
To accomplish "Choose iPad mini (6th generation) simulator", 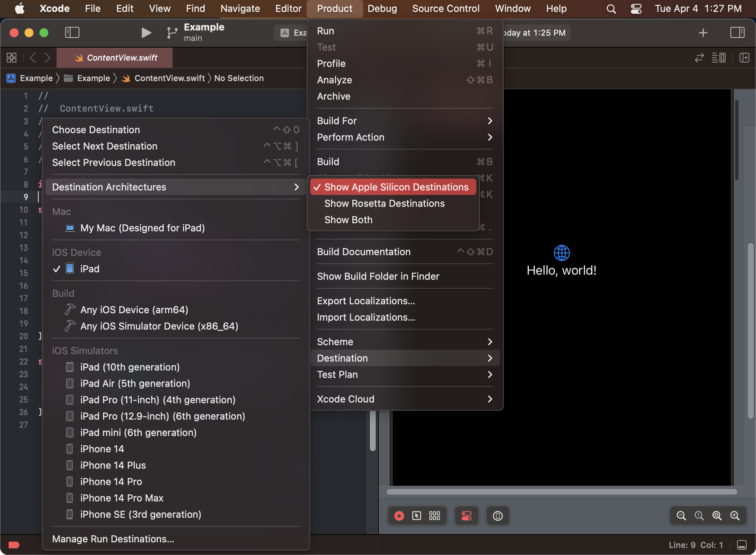I will [x=176, y=433].
